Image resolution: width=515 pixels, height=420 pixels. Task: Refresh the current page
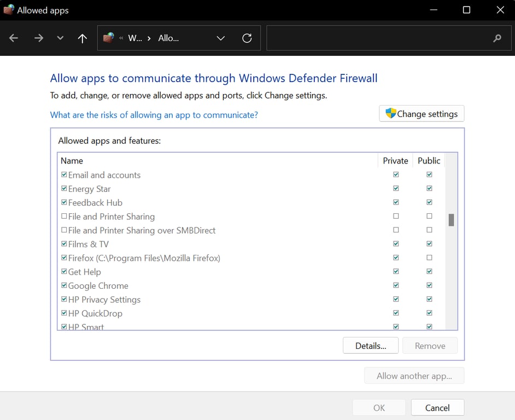pyautogui.click(x=246, y=38)
